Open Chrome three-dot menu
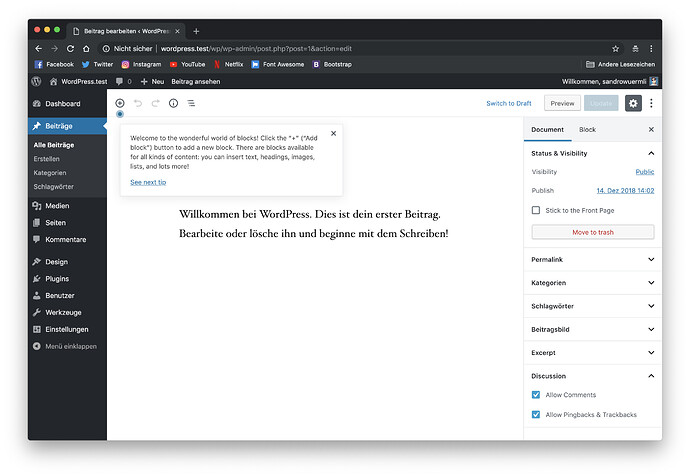This screenshot has height=476, width=690. pyautogui.click(x=651, y=48)
